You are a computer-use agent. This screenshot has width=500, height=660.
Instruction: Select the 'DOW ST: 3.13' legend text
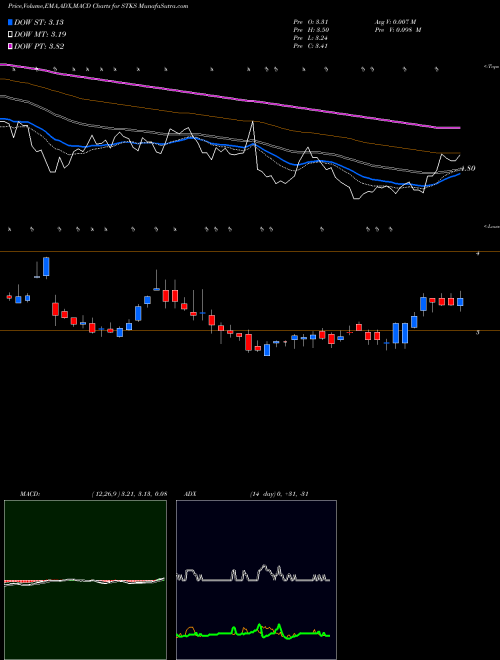click(39, 22)
